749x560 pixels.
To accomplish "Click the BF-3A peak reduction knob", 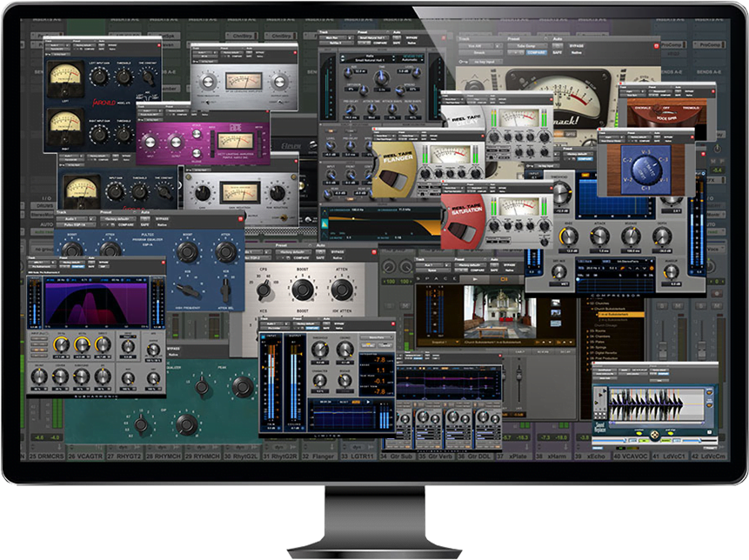I will (x=208, y=82).
